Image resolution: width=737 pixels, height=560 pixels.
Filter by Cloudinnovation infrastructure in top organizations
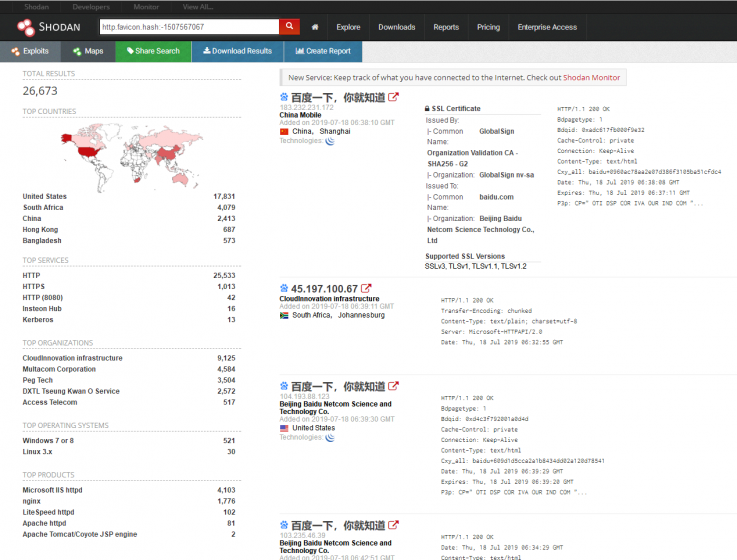click(72, 358)
